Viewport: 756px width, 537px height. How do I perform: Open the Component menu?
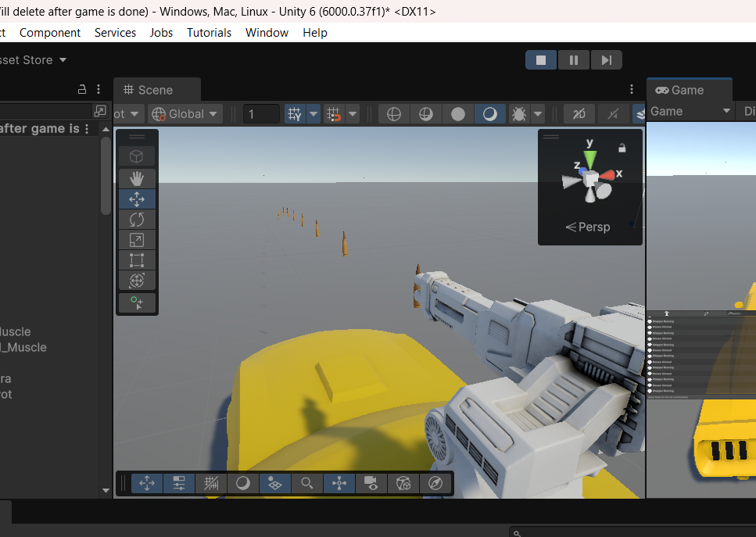coord(50,33)
